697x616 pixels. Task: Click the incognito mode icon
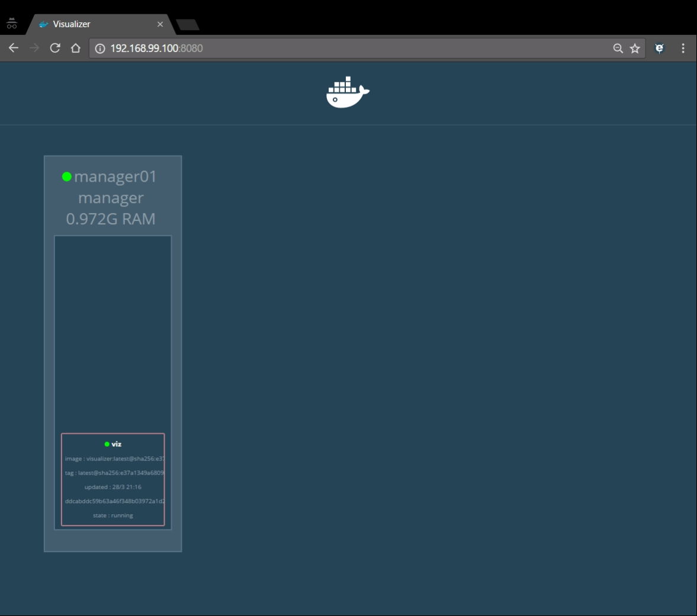click(12, 24)
